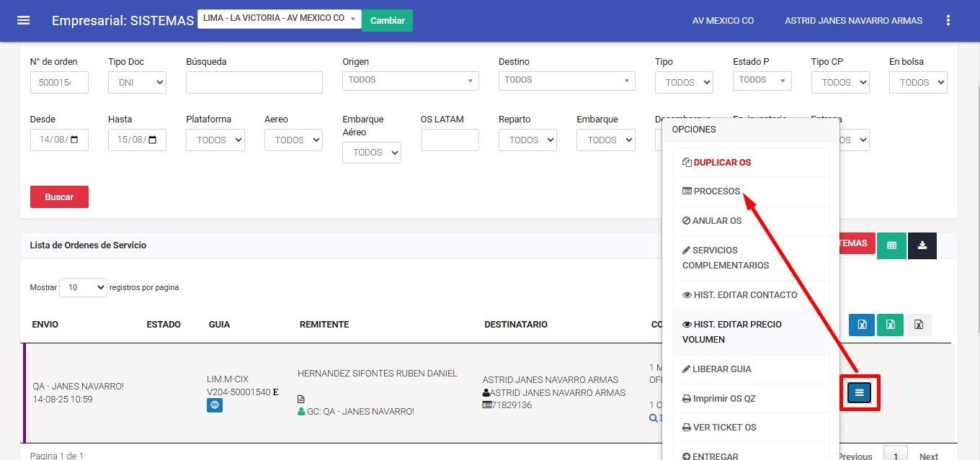Open the Origen TODOS dropdown

(410, 81)
